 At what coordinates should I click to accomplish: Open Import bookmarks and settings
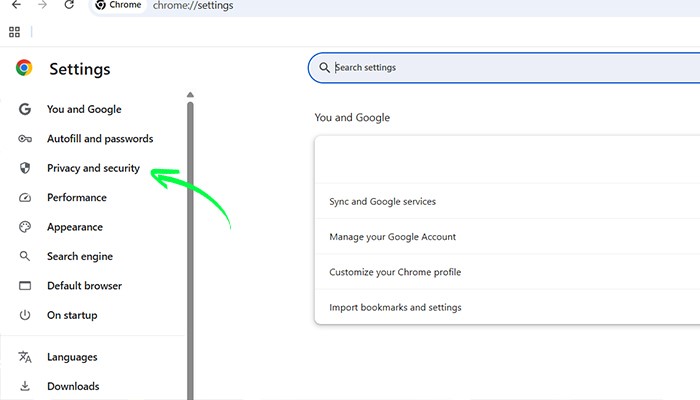[507, 307]
